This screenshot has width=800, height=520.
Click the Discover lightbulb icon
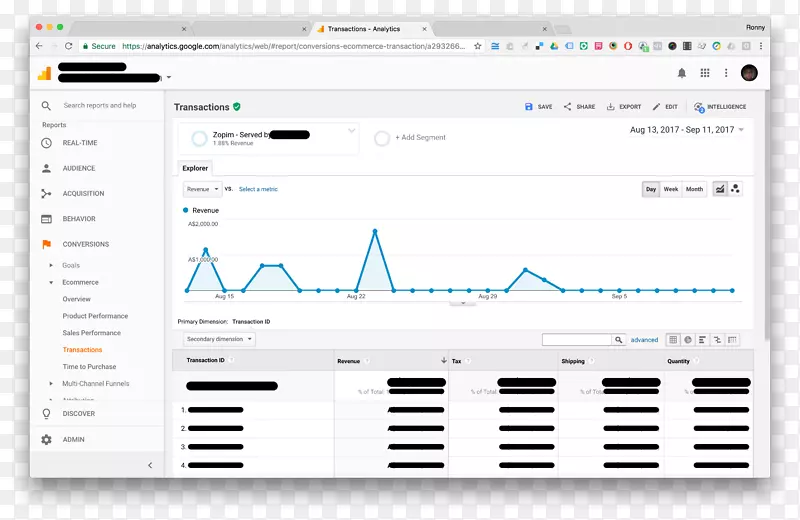tap(46, 414)
